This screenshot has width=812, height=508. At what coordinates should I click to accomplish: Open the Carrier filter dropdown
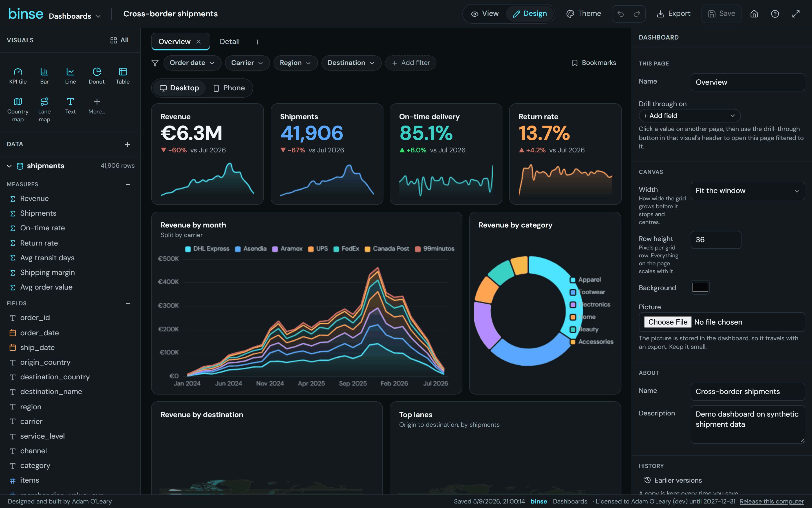click(x=247, y=63)
